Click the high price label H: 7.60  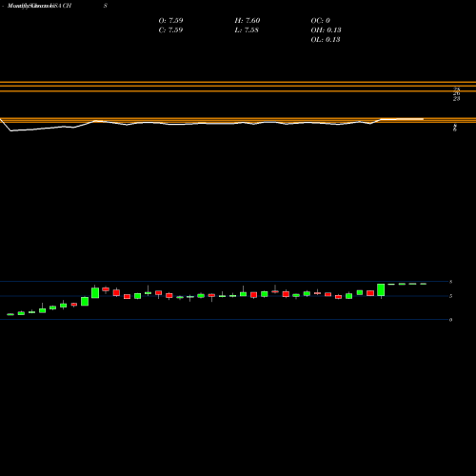(248, 21)
